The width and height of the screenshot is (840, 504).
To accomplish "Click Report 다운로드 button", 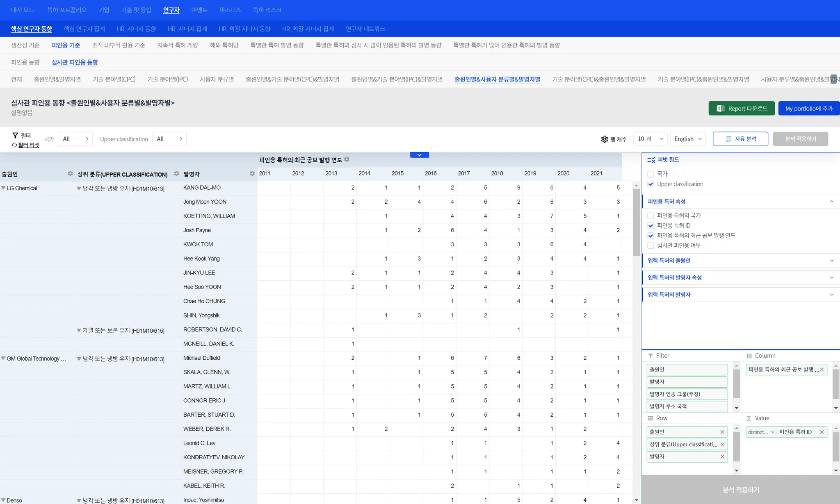I will tap(741, 109).
